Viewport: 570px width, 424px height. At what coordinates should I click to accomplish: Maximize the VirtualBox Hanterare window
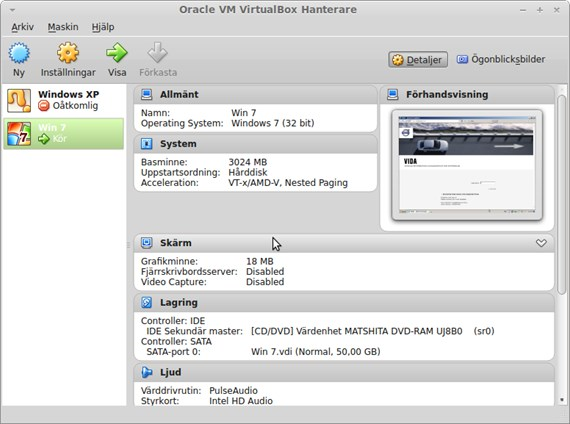540,10
